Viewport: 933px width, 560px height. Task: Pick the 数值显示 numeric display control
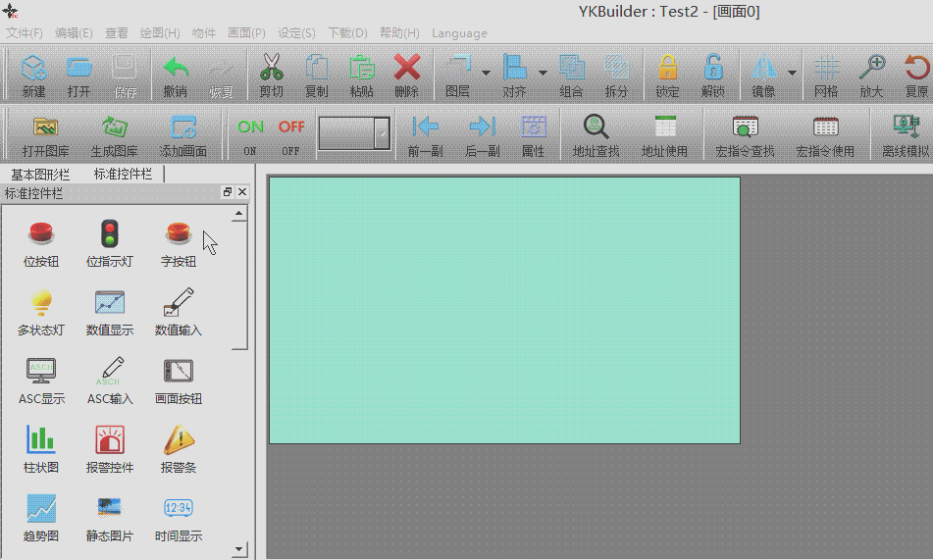point(110,312)
